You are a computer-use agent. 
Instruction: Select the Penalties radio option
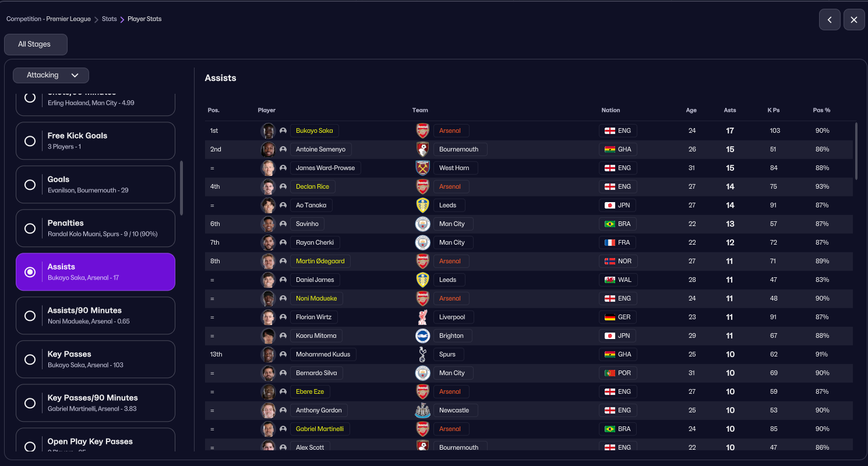click(30, 228)
